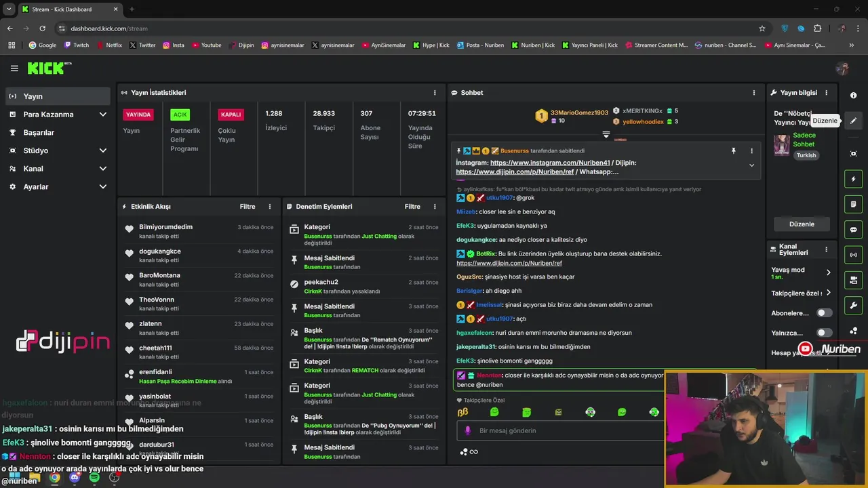Open Chrome from the Windows taskbar
This screenshot has width=868, height=488.
[x=54, y=477]
